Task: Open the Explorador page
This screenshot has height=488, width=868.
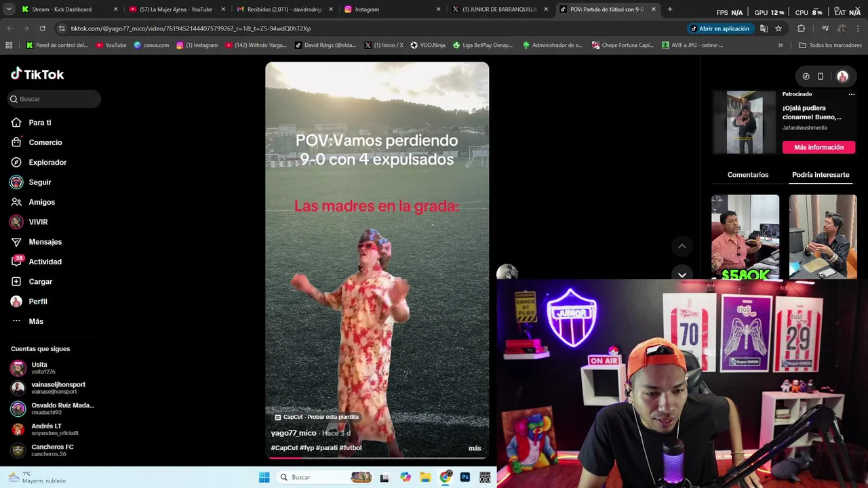Action: [47, 162]
